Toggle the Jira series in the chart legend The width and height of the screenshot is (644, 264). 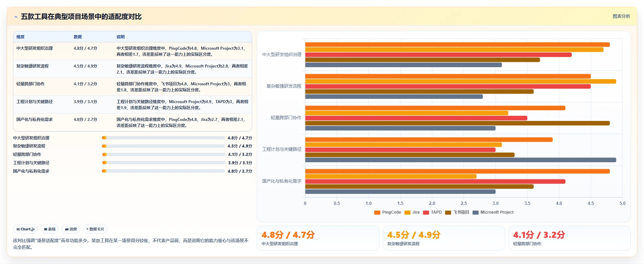pos(412,212)
